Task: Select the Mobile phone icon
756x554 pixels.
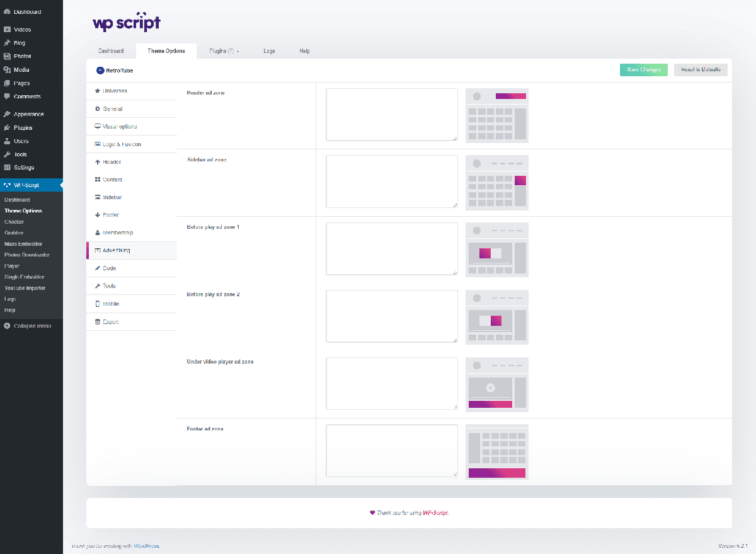Action: [98, 304]
